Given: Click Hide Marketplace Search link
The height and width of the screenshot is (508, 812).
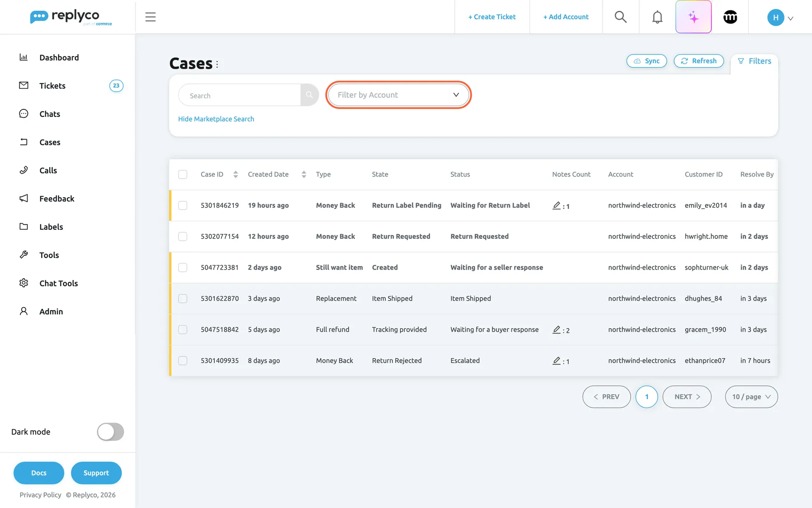Looking at the screenshot, I should [216, 119].
